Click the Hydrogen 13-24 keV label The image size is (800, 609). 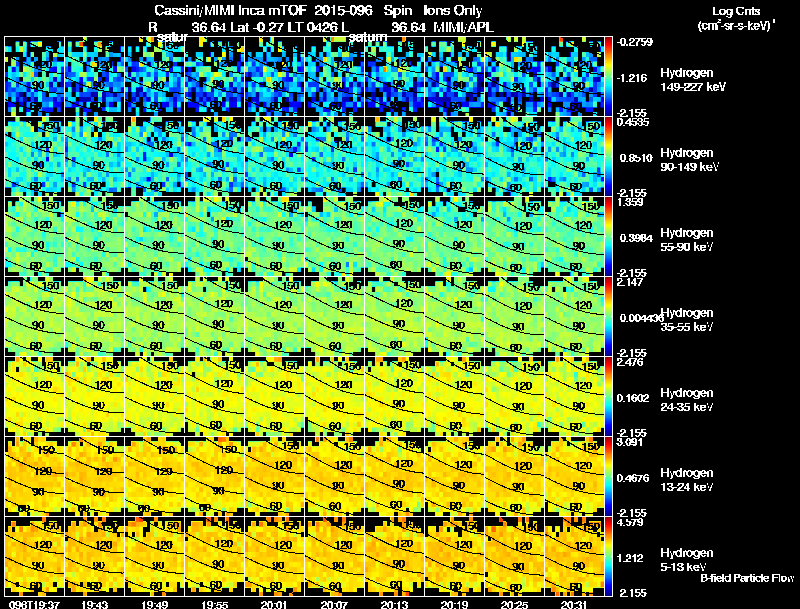(686, 480)
